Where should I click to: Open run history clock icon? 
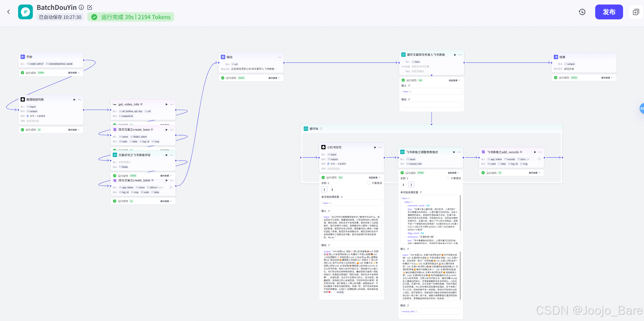[x=582, y=12]
